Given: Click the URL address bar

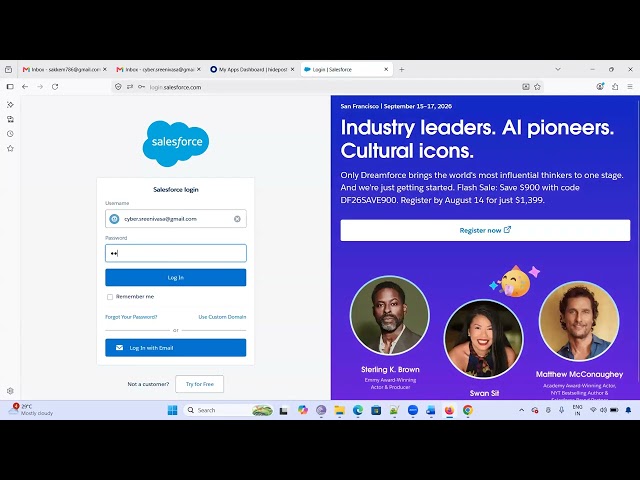Looking at the screenshot, I should [x=327, y=87].
